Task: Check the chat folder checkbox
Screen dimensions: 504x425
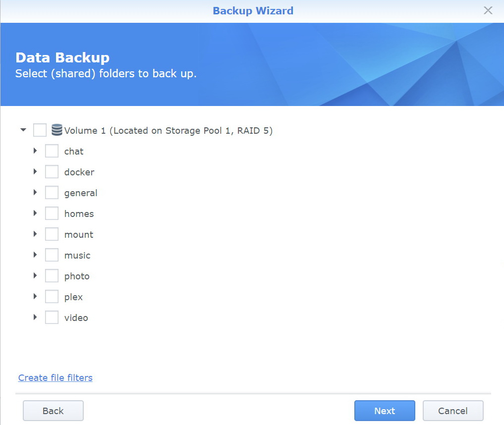Action: (x=52, y=151)
